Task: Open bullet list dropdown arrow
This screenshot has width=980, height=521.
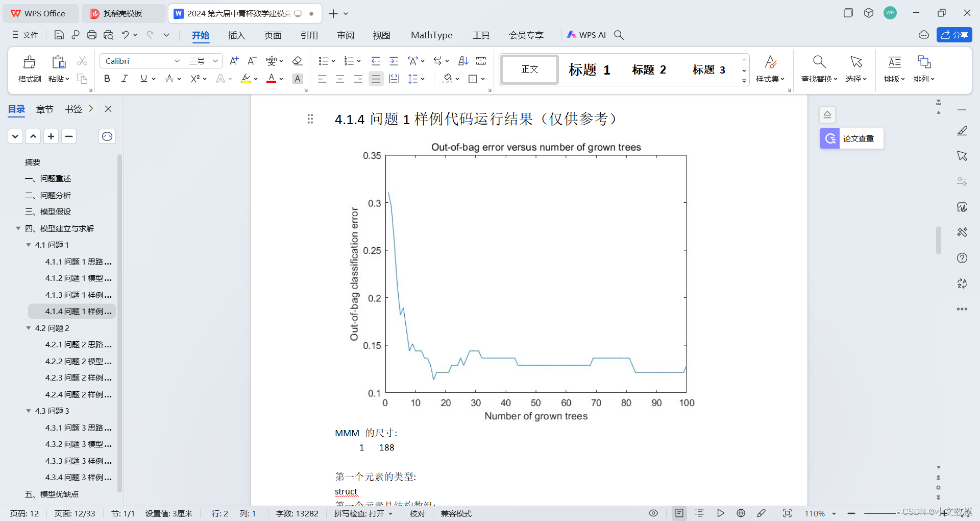Action: click(333, 61)
